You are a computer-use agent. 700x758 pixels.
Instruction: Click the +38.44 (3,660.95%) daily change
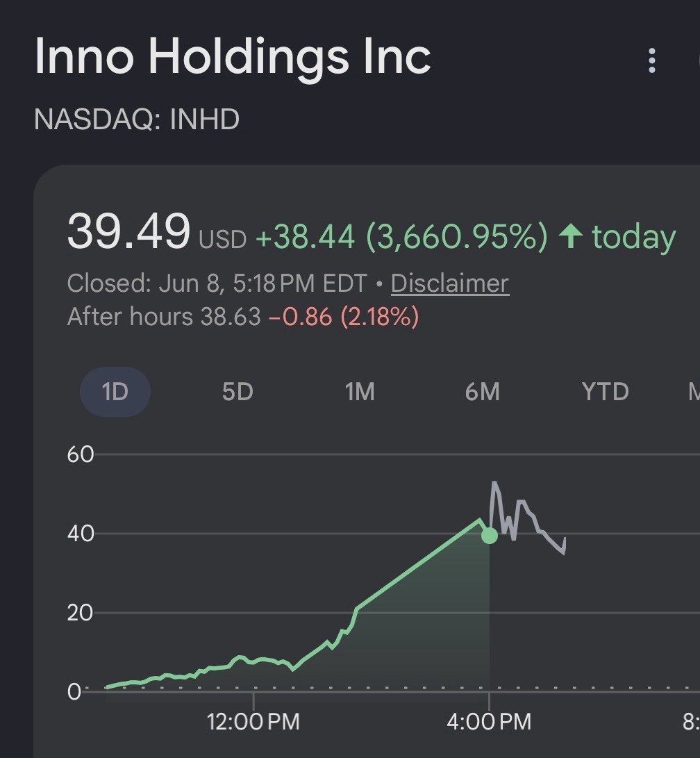coord(402,237)
